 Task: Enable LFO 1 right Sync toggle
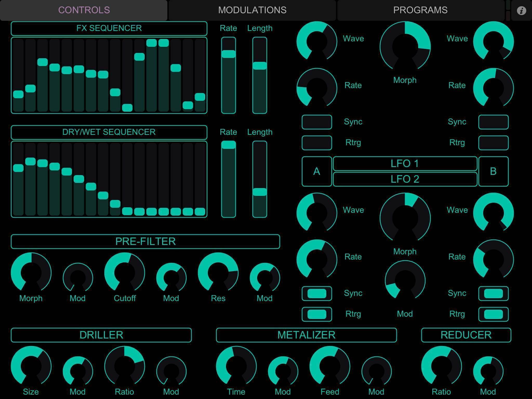point(493,122)
